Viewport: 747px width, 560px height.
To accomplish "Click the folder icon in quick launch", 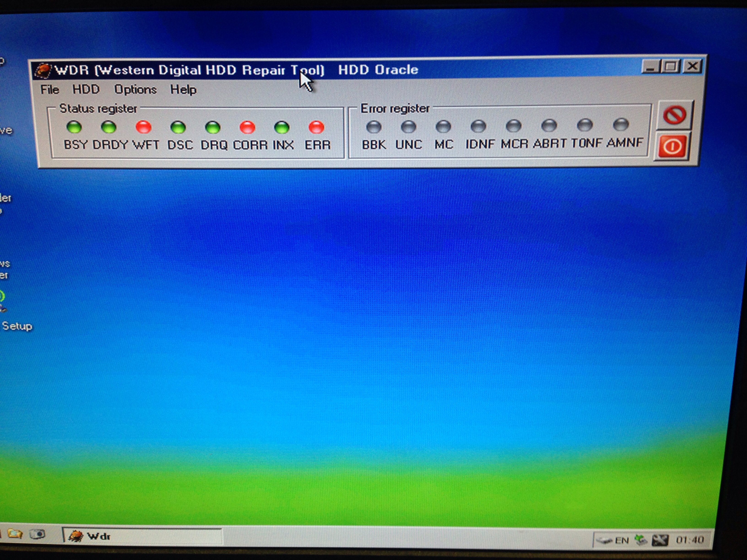I will tap(15, 534).
